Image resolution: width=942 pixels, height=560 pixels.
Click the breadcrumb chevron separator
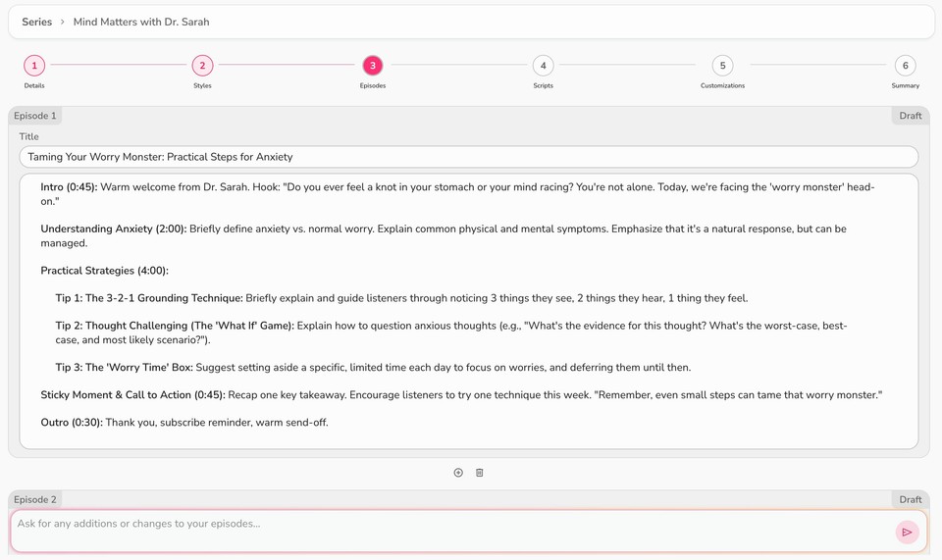(63, 22)
